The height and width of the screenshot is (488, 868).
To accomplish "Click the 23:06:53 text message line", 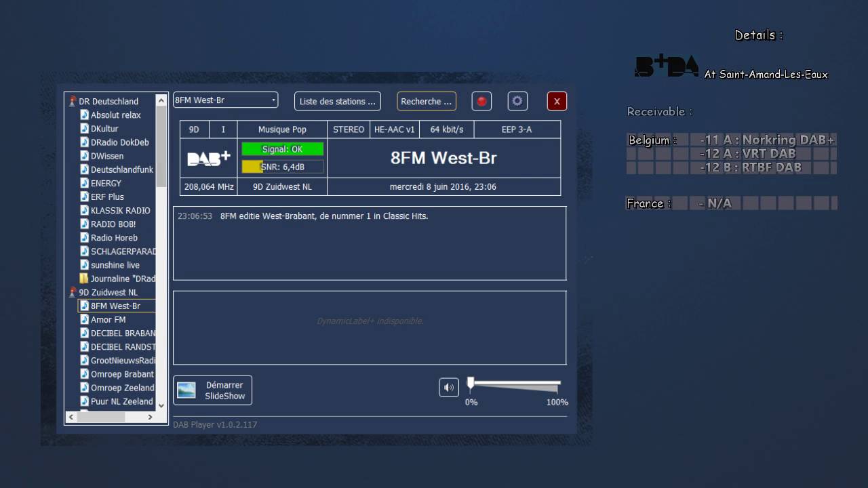I will click(302, 216).
